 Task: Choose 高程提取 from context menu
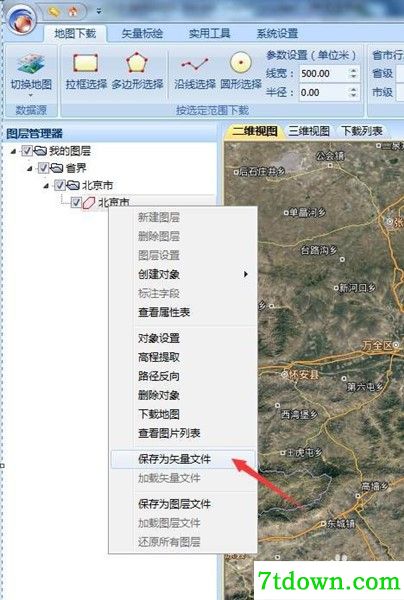pos(183,357)
